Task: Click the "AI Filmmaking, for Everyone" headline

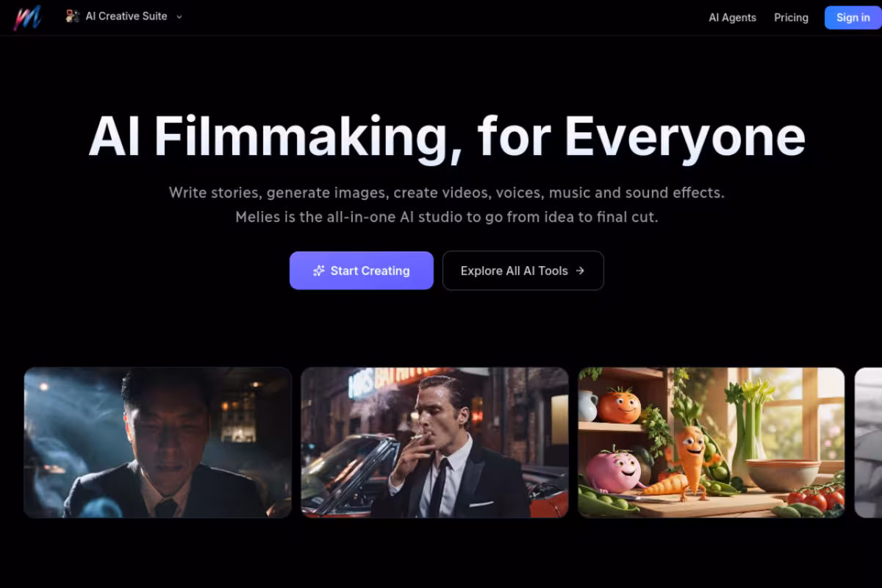Action: [447, 137]
